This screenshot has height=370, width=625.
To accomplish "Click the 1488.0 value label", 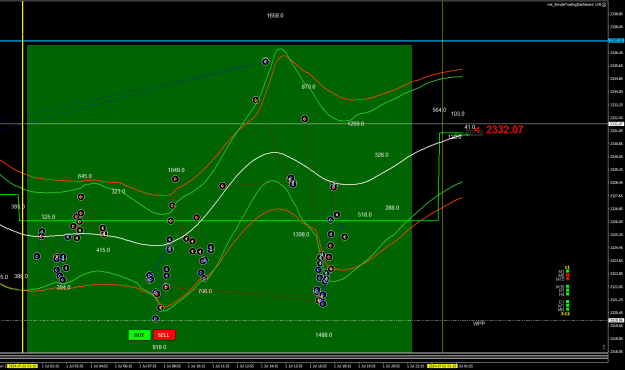I will [x=324, y=335].
